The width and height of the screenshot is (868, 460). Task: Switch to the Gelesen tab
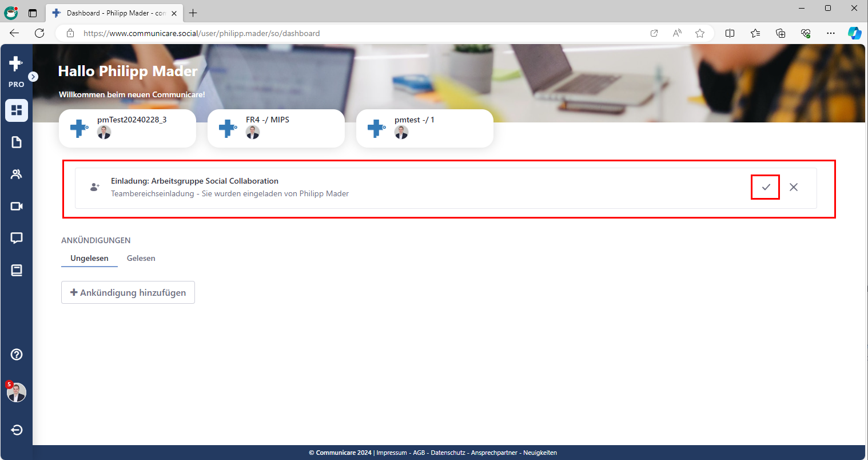click(x=141, y=259)
